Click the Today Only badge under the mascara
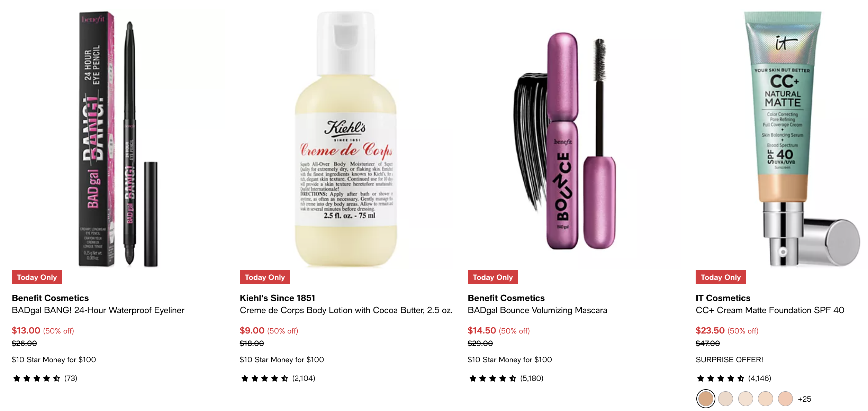This screenshot has width=868, height=411. [493, 277]
